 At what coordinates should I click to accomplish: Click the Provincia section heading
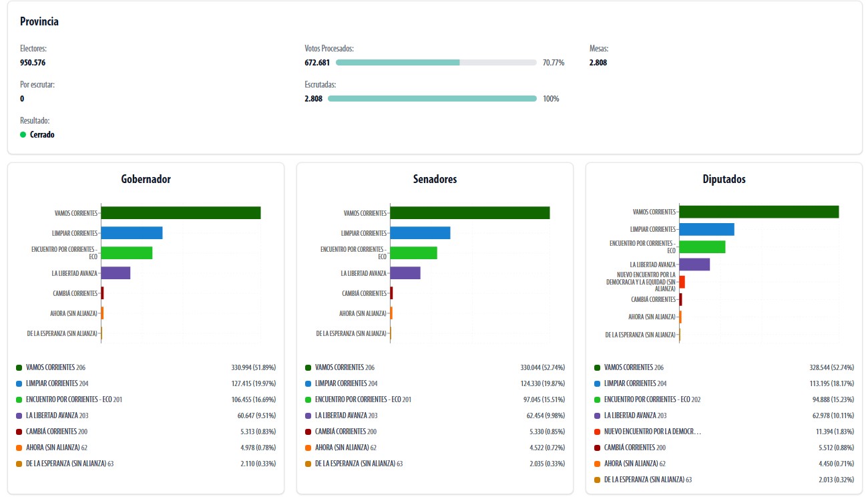pos(39,21)
